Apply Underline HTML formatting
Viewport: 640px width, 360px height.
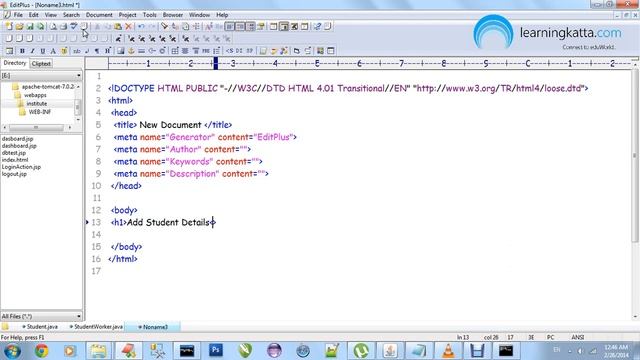click(x=42, y=51)
